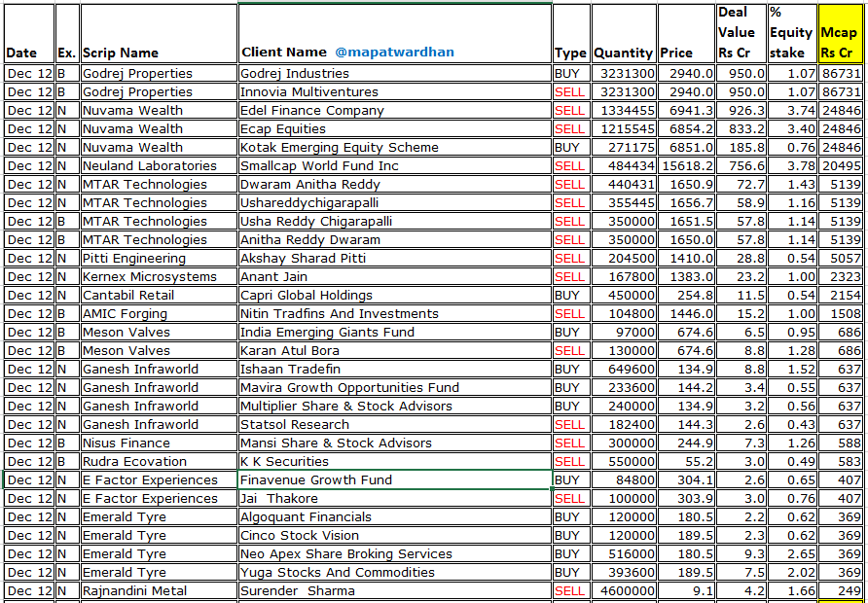
Task: Select India Emerging Giants Fund cell
Action: pos(395,332)
